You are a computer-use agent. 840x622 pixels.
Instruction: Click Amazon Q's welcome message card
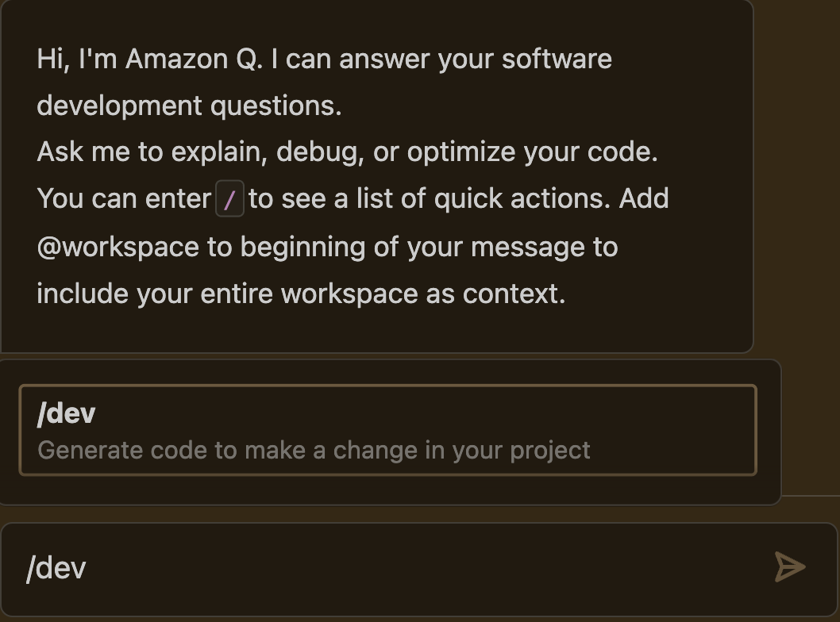[379, 175]
